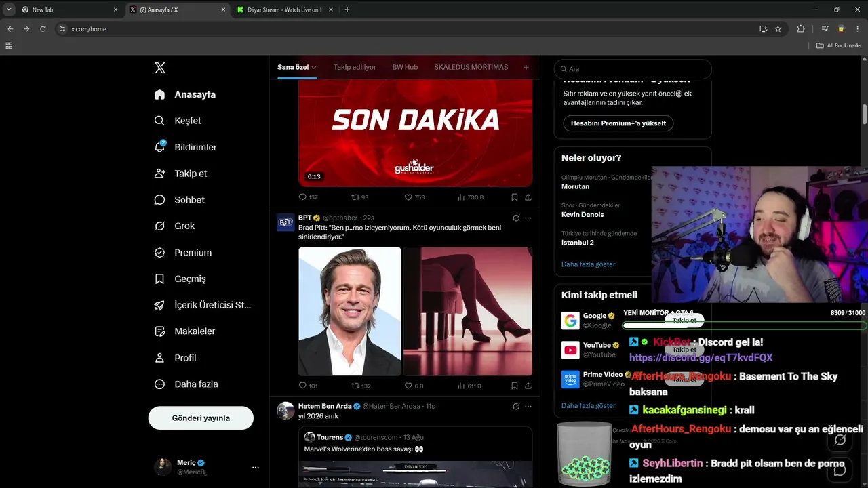Open Hatem Ben Arda's avatar
This screenshot has width=868, height=488.
pos(285,411)
